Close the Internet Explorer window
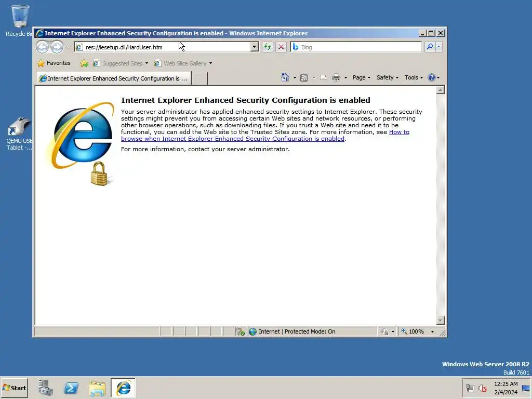The image size is (532, 399). 441,33
